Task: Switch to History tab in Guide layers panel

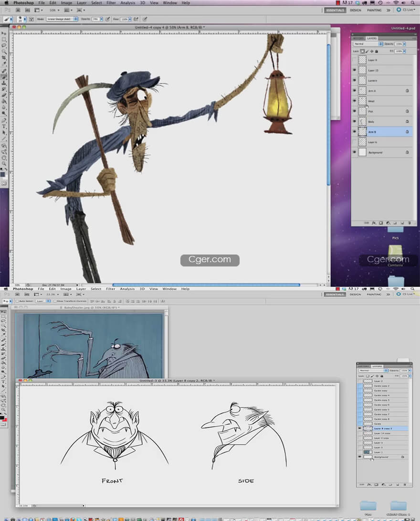Action: (x=363, y=366)
